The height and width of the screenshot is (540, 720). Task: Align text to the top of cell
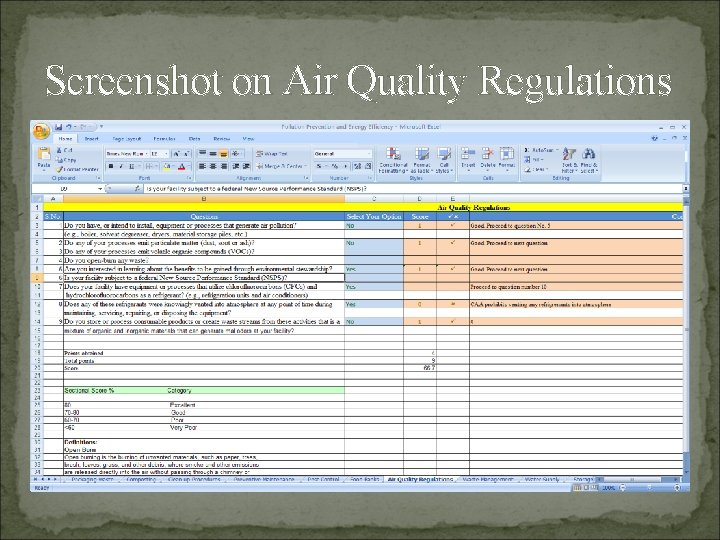tap(202, 153)
